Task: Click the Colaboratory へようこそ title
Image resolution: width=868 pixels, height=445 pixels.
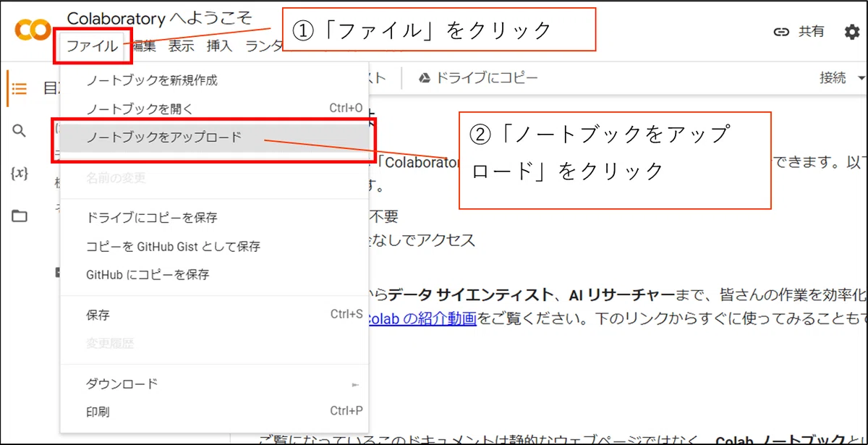Action: pyautogui.click(x=159, y=19)
